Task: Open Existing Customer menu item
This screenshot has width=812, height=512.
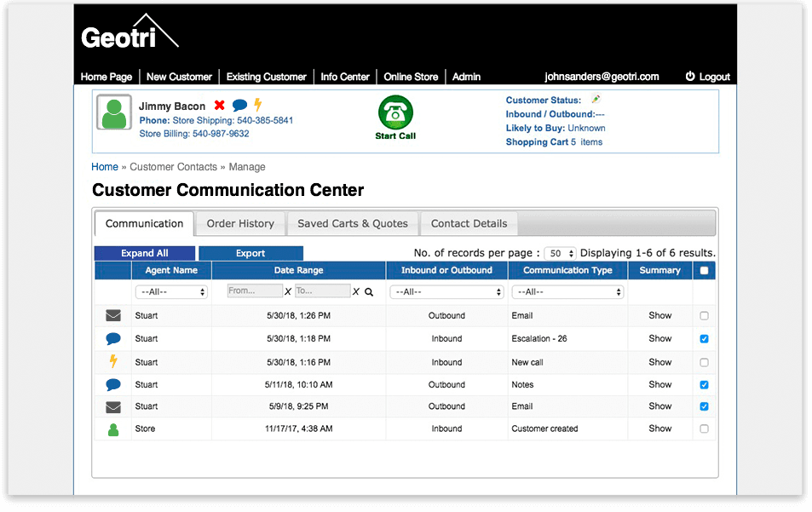Action: tap(266, 77)
